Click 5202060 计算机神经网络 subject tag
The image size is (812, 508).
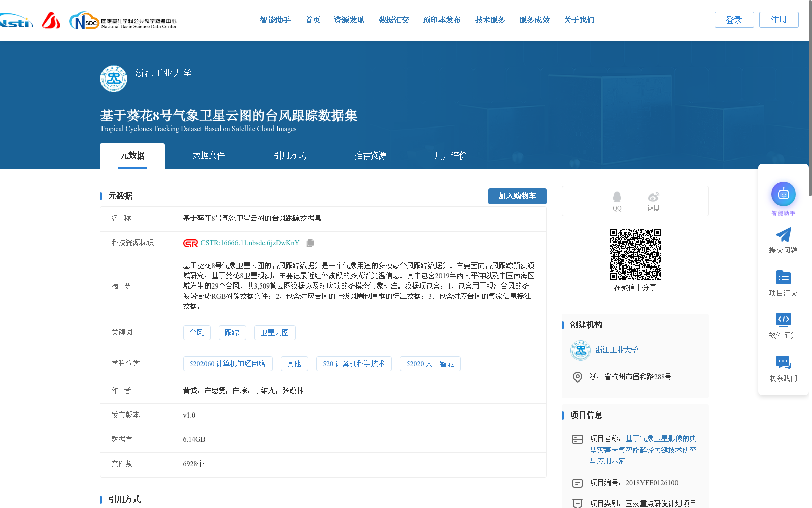[227, 364]
